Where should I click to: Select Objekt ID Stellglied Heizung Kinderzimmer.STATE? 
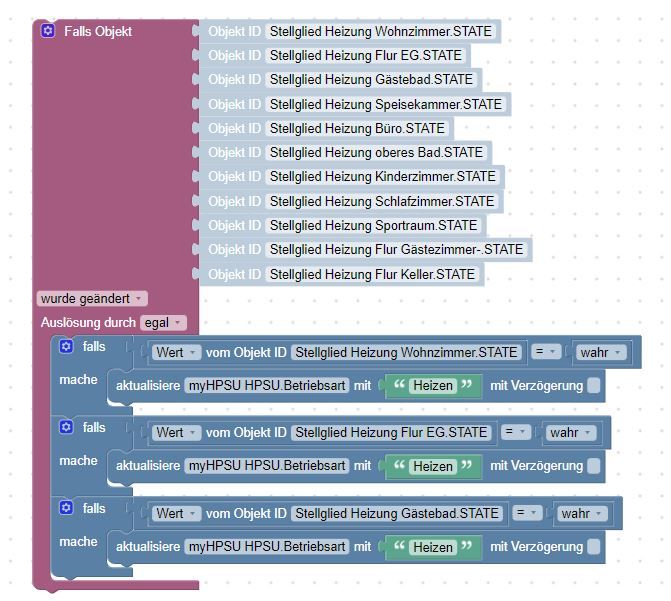coord(383,176)
